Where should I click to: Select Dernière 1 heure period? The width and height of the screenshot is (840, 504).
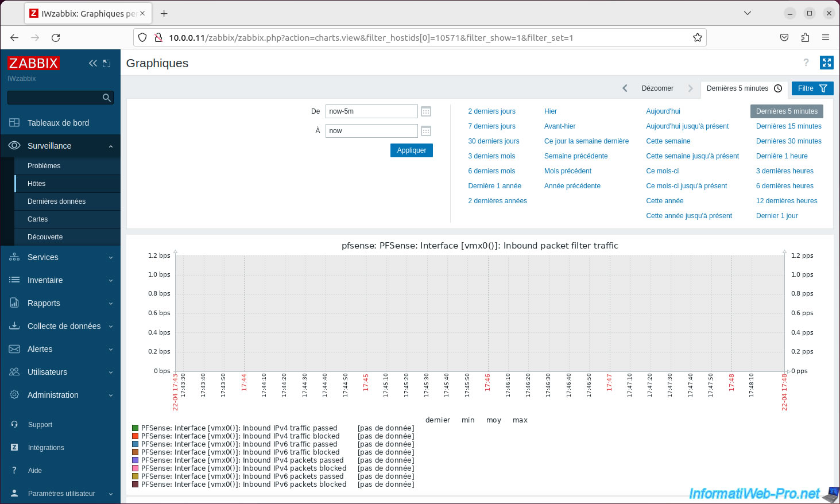point(781,156)
